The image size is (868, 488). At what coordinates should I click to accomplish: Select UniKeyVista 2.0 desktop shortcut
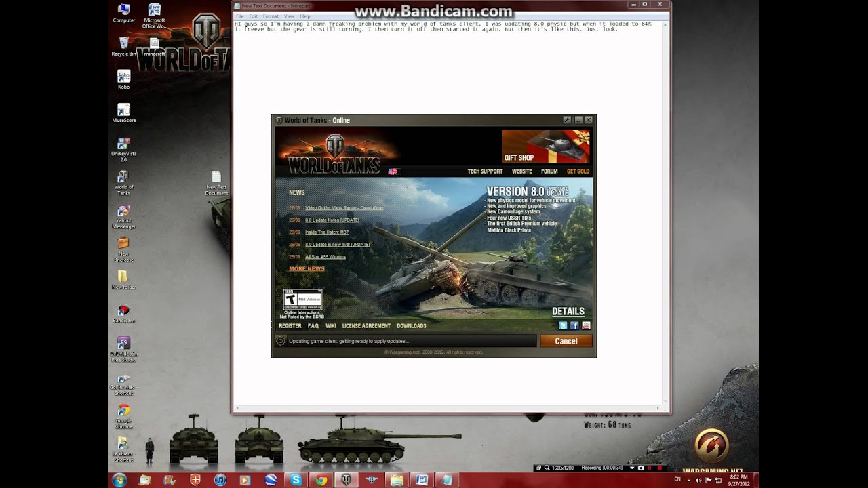(123, 149)
